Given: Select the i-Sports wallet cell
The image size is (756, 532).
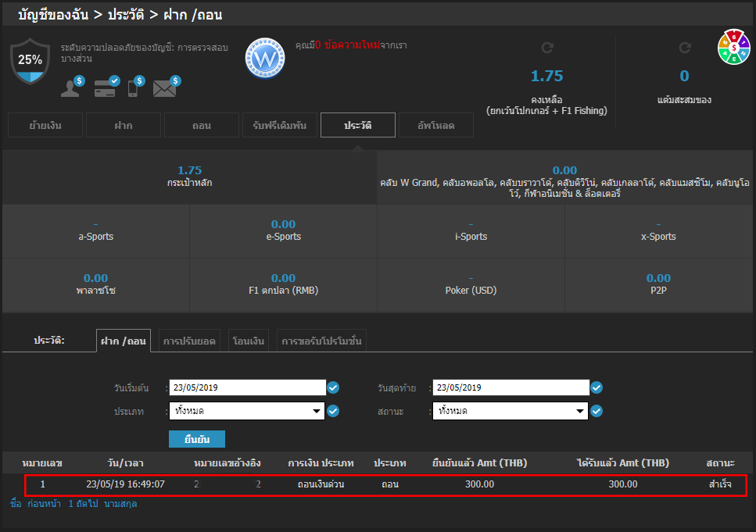Looking at the screenshot, I should tap(471, 230).
